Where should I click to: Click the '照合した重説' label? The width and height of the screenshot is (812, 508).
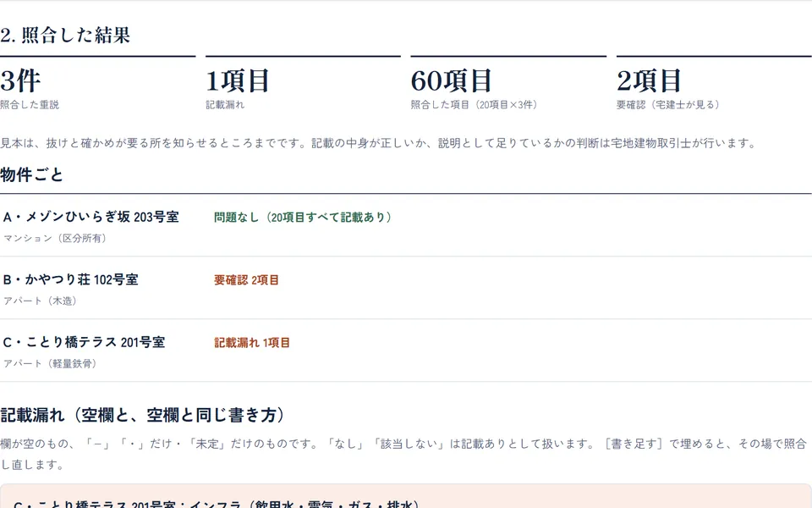click(x=30, y=105)
